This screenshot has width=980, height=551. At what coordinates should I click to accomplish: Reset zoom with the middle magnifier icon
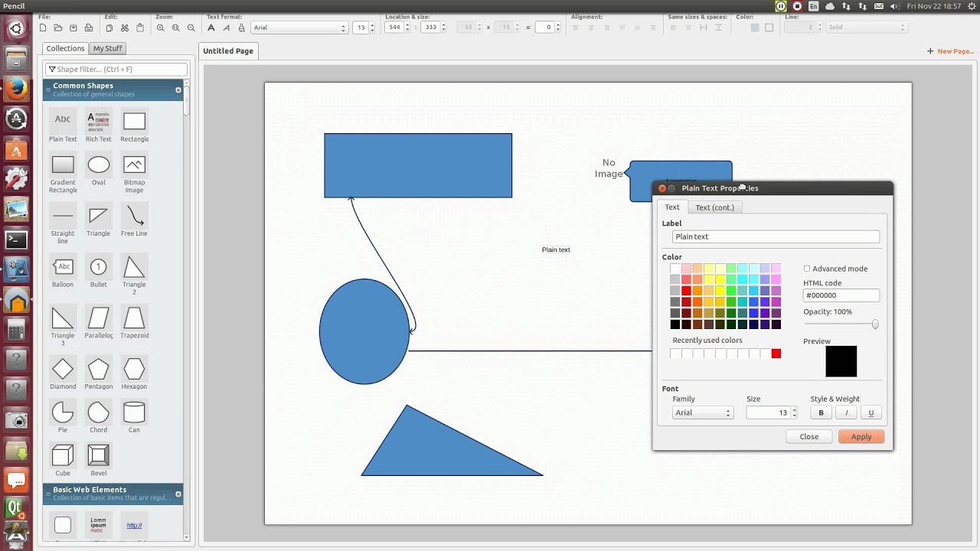[x=175, y=28]
